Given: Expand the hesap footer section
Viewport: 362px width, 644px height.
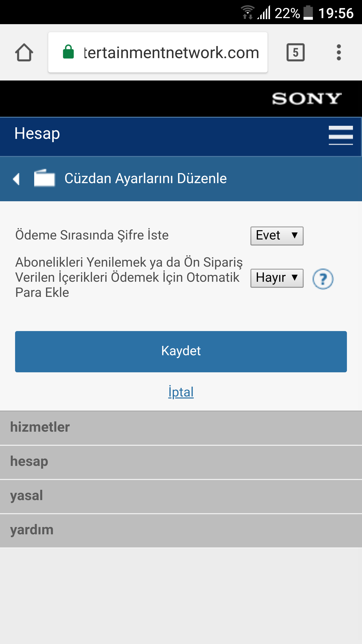Looking at the screenshot, I should (x=181, y=462).
